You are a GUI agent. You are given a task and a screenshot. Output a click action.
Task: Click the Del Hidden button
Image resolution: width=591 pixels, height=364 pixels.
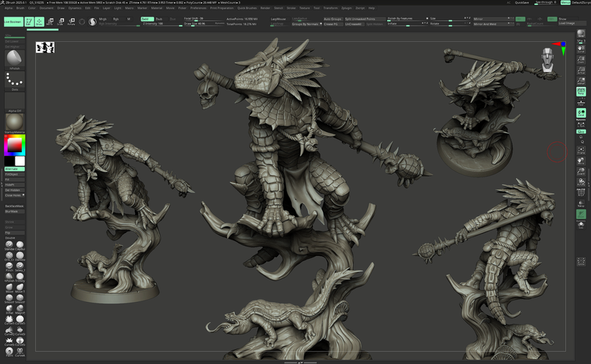14,190
